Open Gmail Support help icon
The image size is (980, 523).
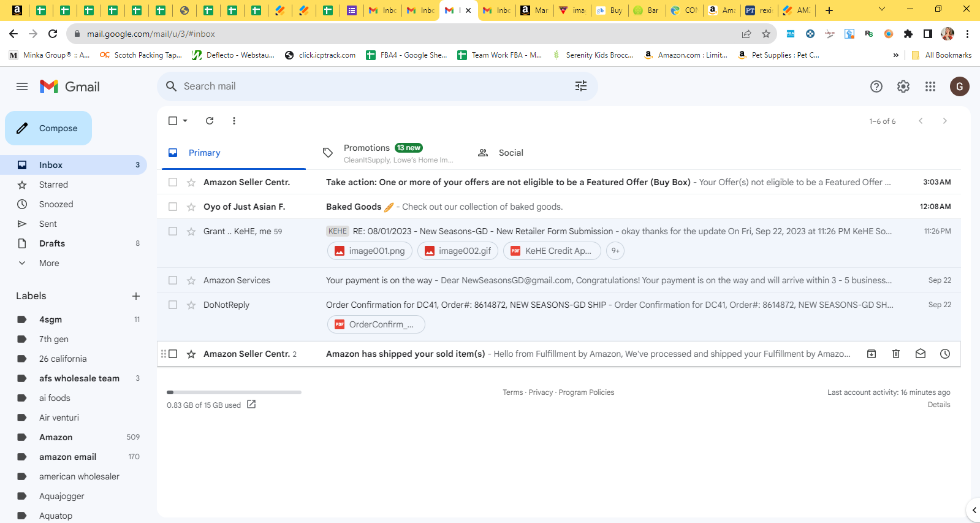876,86
